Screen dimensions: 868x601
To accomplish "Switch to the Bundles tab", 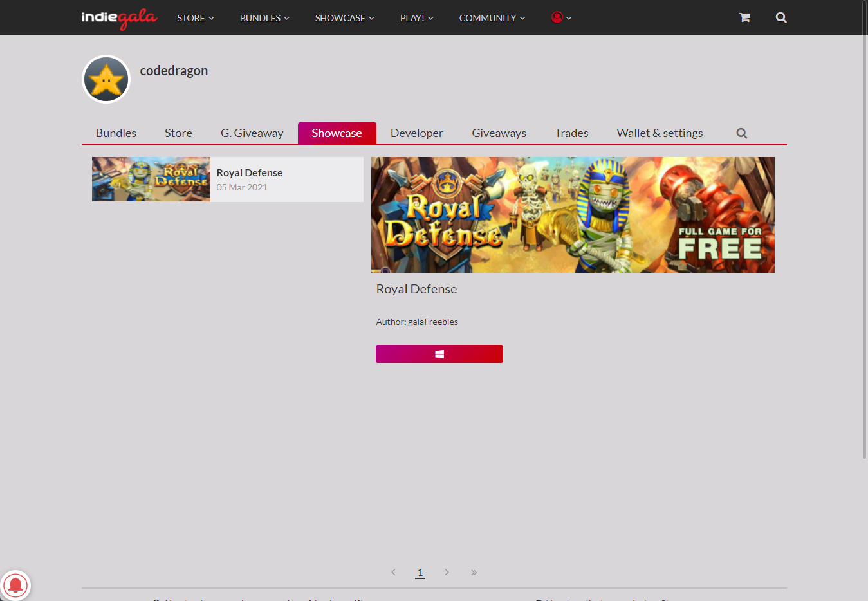I will click(x=116, y=133).
